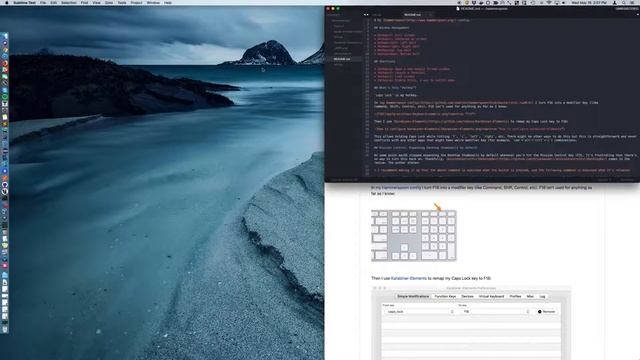640x360 pixels.
Task: Click the Karabiner-Elements Preferences screenshot image
Action: pyautogui.click(x=471, y=322)
